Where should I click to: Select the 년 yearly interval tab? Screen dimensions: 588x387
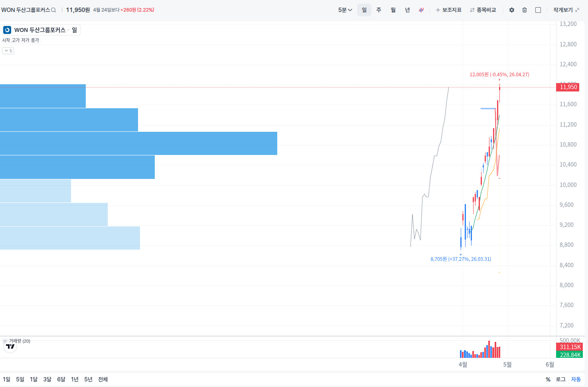407,10
